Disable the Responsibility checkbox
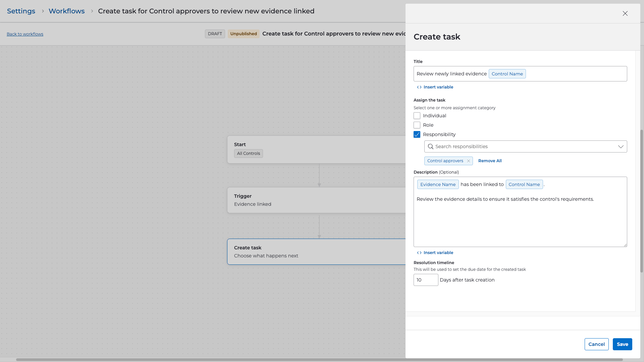644x362 pixels. click(417, 134)
